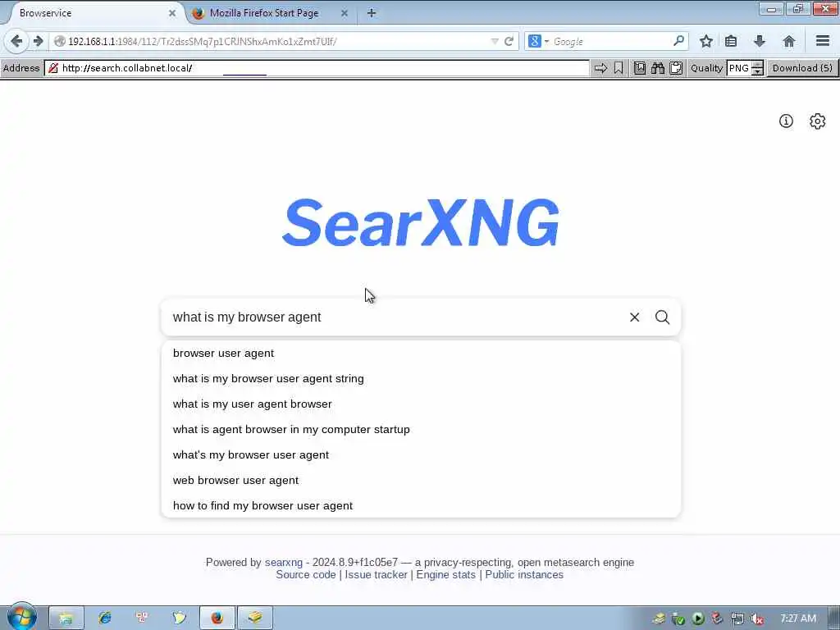This screenshot has height=630, width=840.
Task: Open a new tab with plus button
Action: point(372,13)
